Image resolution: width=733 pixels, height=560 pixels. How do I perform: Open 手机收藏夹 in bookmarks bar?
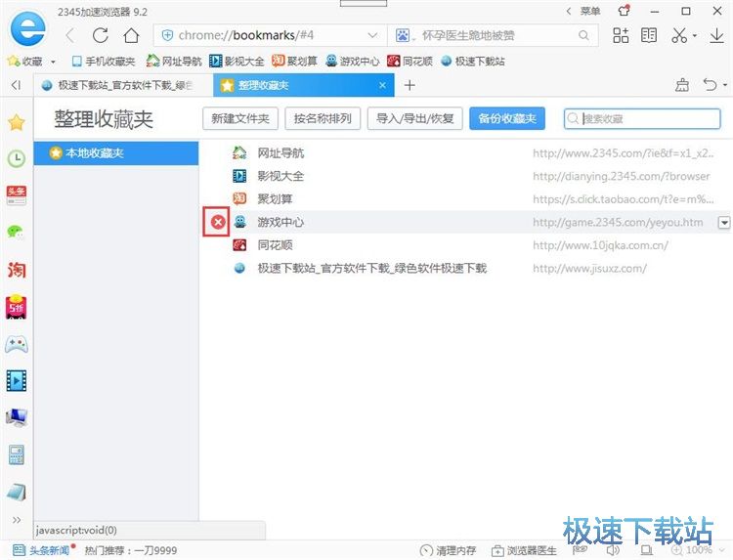104,62
